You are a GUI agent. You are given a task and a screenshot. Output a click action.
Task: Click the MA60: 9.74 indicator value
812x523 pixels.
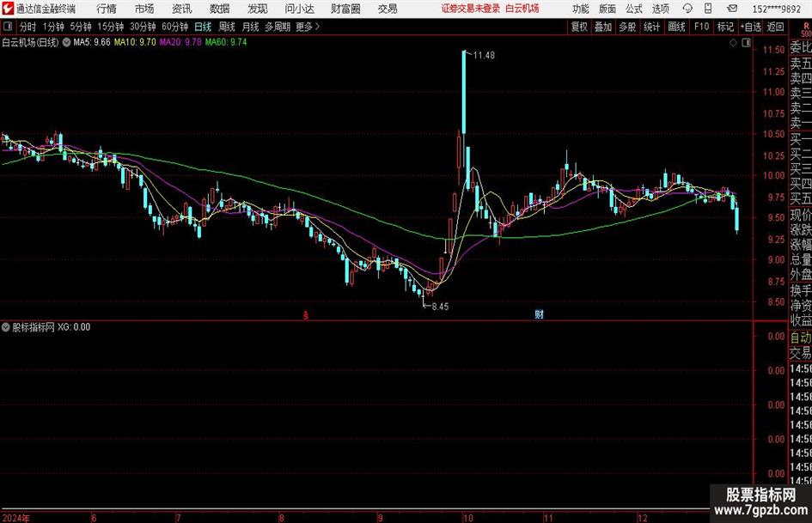coord(226,42)
